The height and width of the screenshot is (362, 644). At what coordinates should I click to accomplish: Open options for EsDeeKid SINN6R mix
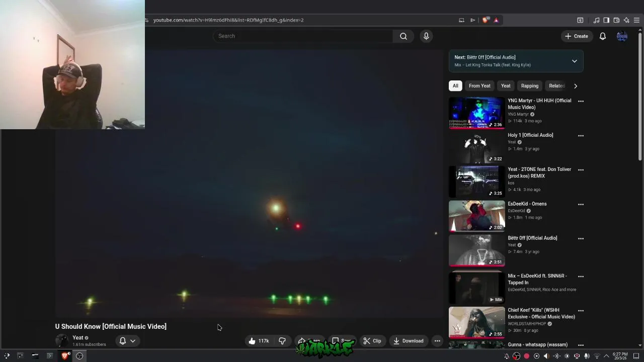click(581, 277)
